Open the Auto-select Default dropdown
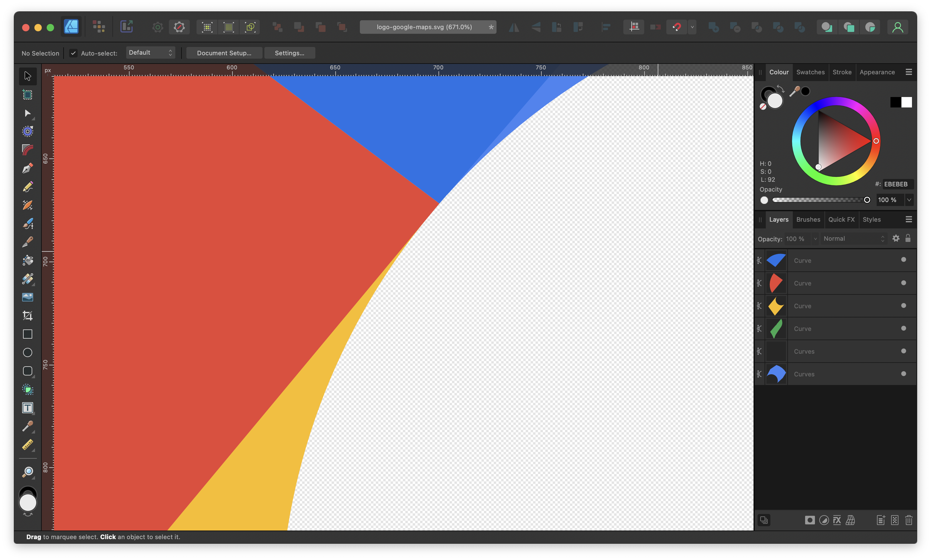 click(150, 53)
